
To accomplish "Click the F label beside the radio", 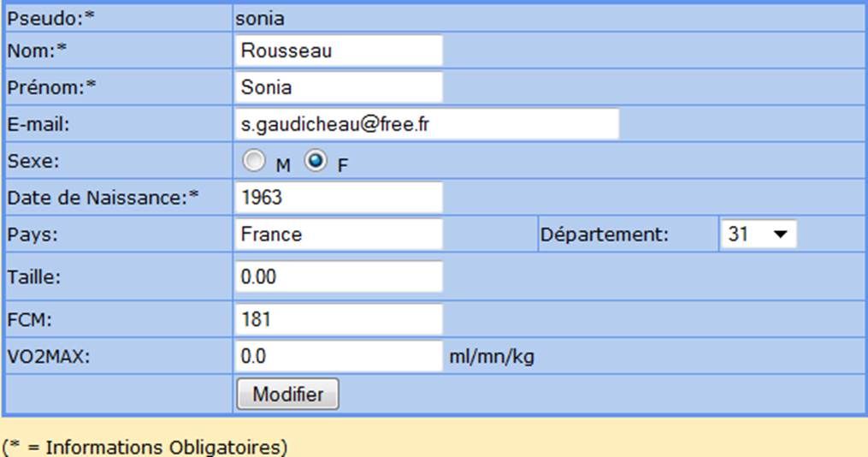I will (x=343, y=165).
